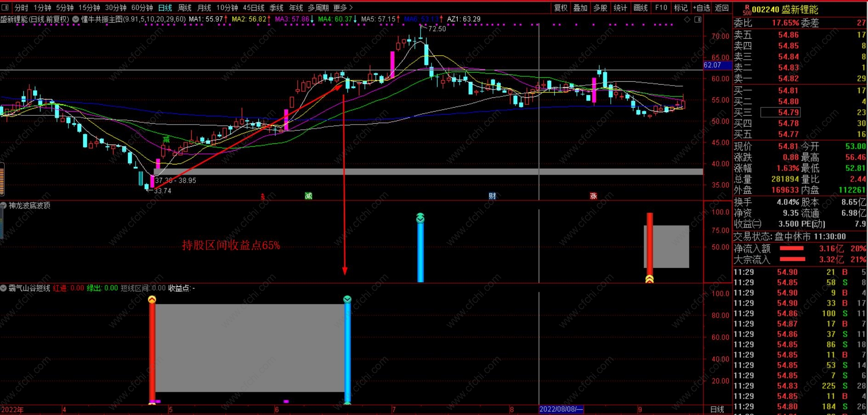The image size is (868, 415).
Task: Open dropdown circle beside 霸气山谷短线
Action: [4, 288]
